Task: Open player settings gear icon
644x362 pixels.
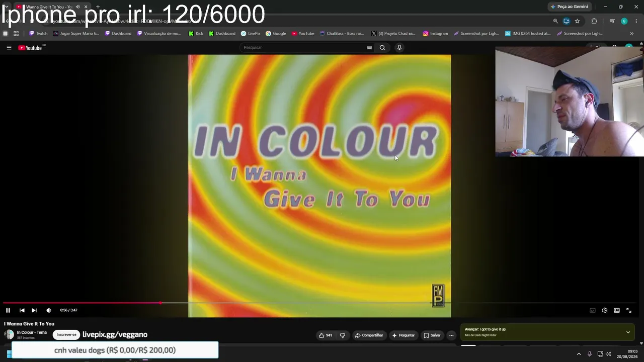Action: point(605,310)
